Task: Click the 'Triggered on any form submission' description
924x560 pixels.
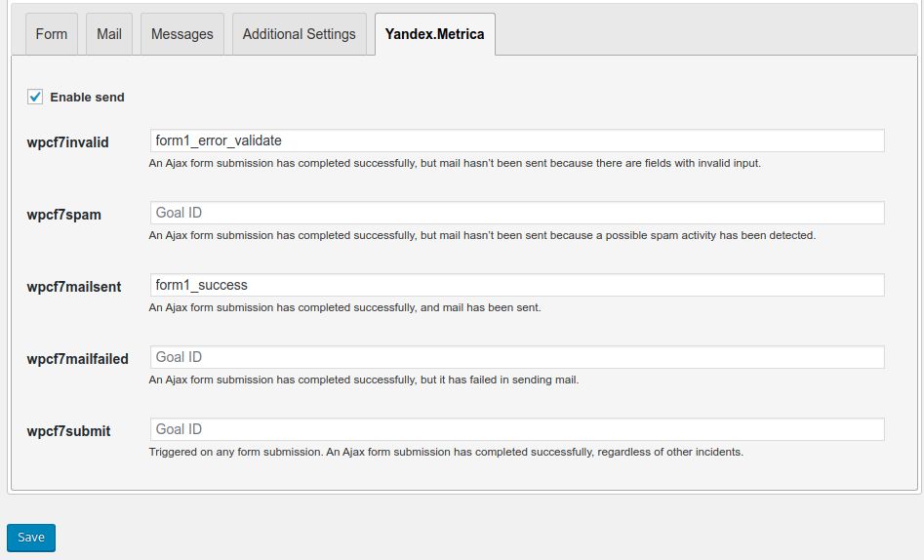Action: (x=446, y=452)
